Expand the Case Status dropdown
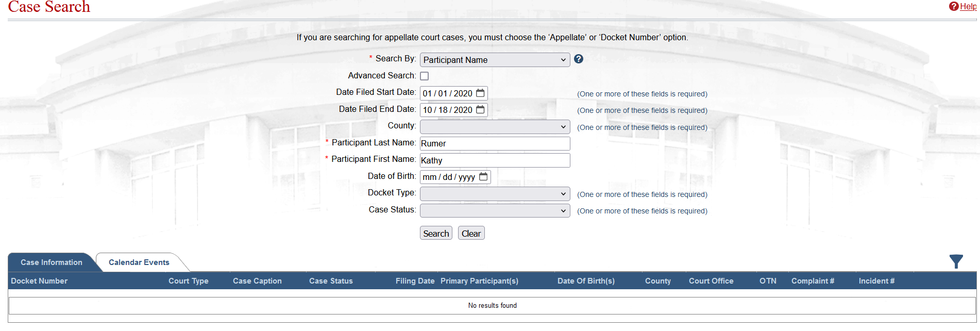Viewport: 980px width, 331px height. pos(495,210)
